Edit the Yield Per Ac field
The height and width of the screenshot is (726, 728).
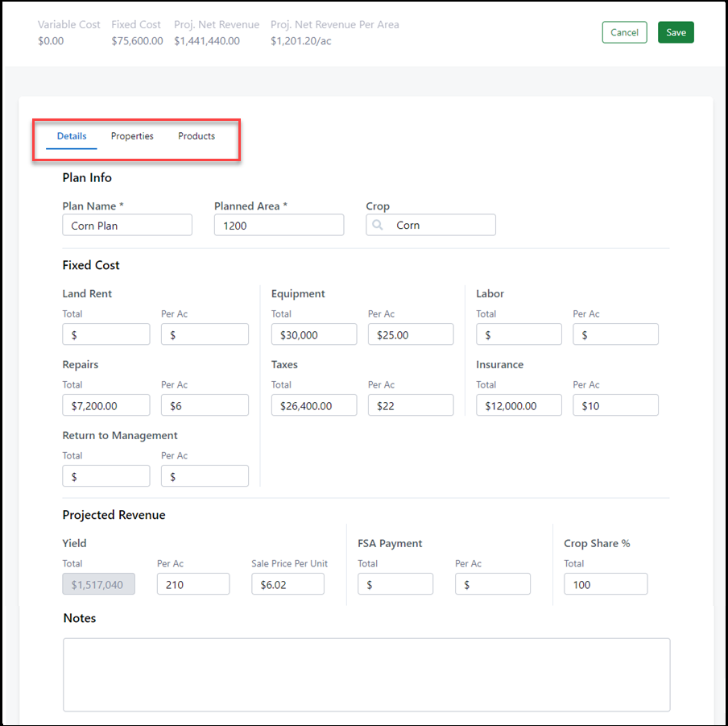point(193,584)
